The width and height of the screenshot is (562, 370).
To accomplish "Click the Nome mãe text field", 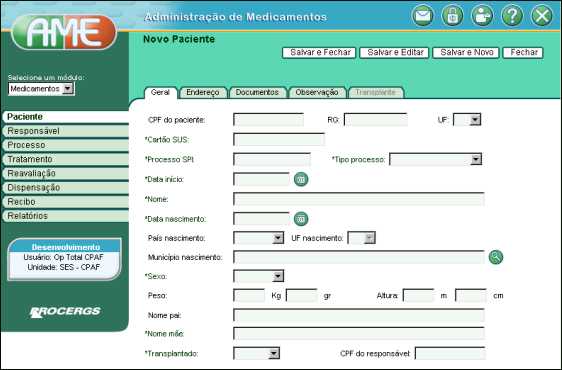I will point(359,333).
